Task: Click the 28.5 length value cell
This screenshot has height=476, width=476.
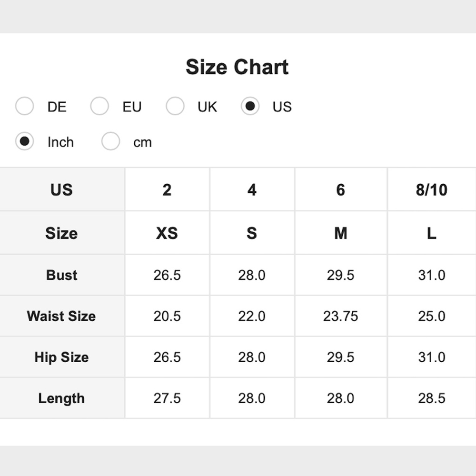Action: click(x=431, y=398)
